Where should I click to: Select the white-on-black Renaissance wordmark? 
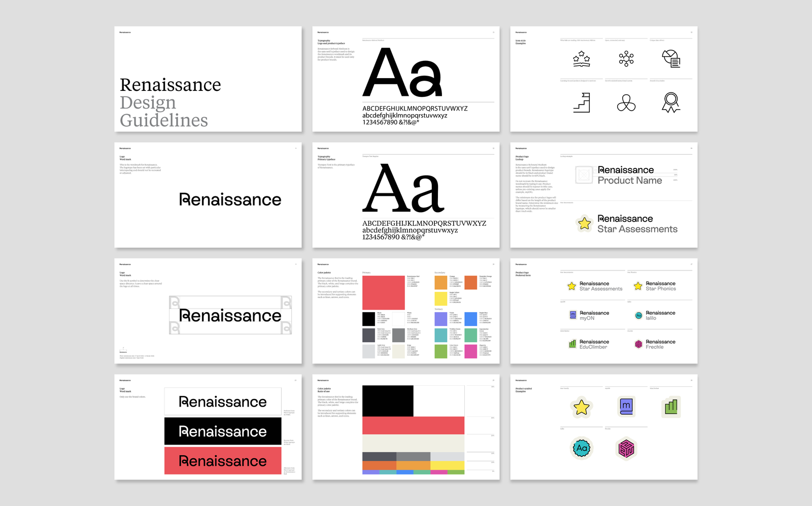pyautogui.click(x=223, y=431)
